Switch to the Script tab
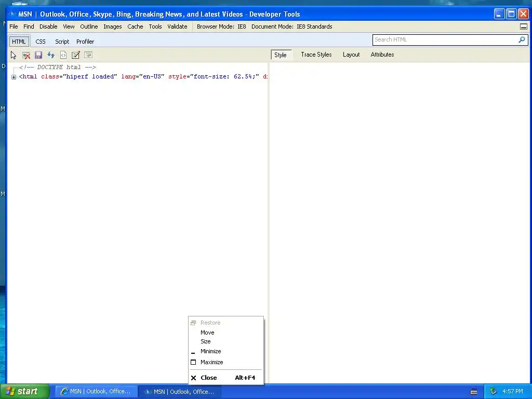This screenshot has width=532, height=399. pyautogui.click(x=62, y=42)
